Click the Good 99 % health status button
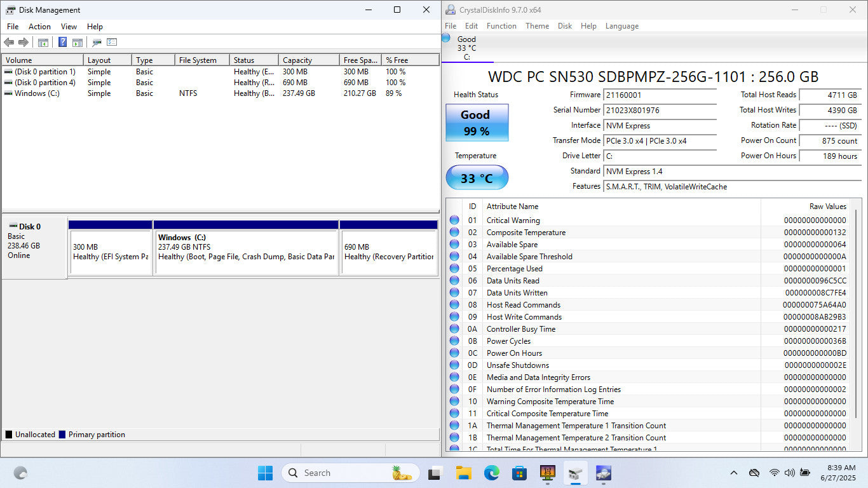 pos(477,123)
